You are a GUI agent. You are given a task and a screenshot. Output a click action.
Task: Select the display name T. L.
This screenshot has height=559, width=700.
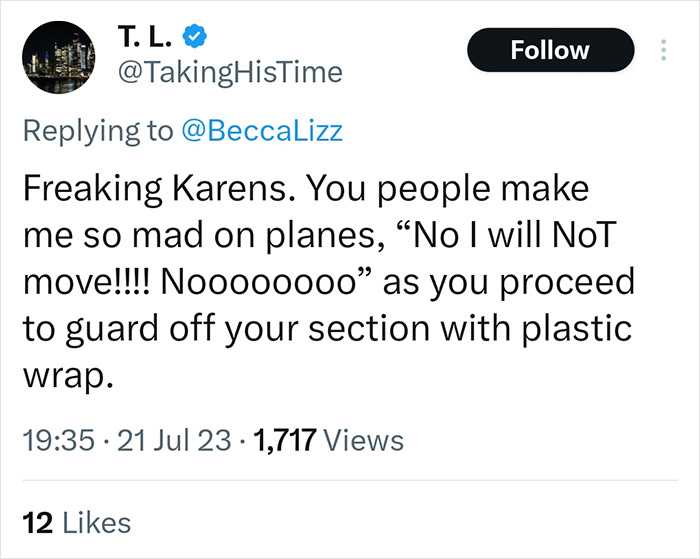click(x=148, y=39)
